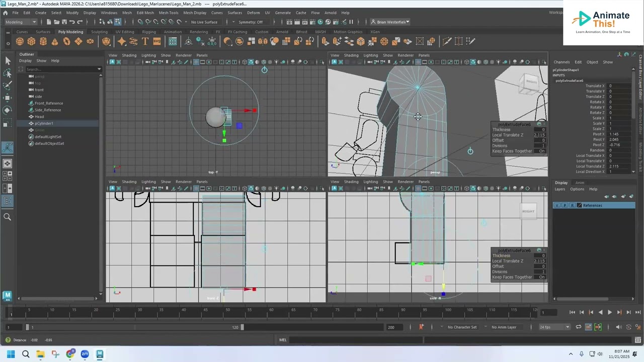This screenshot has height=362, width=644.
Task: Open the Channels menu in the Channel Box
Action: 561,62
